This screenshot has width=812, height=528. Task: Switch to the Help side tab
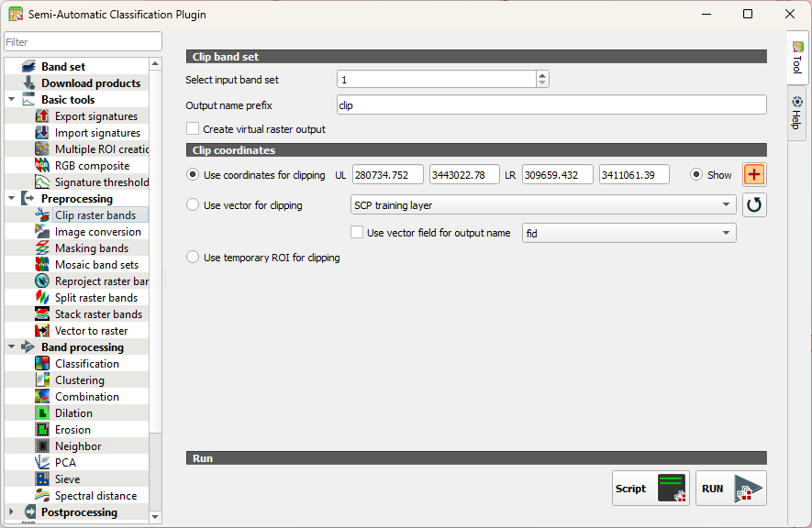point(796,113)
